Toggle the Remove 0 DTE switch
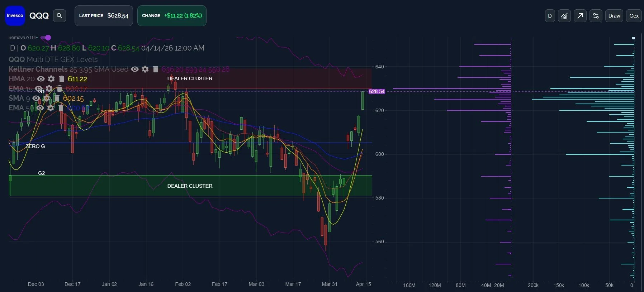Viewport: 644px width, 292px height. click(46, 38)
